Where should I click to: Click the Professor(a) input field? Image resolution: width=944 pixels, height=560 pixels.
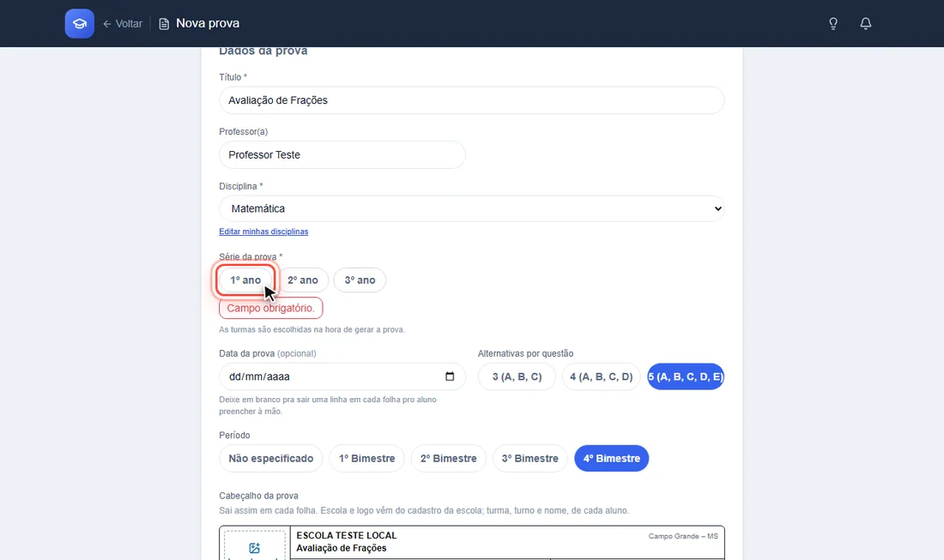click(342, 154)
